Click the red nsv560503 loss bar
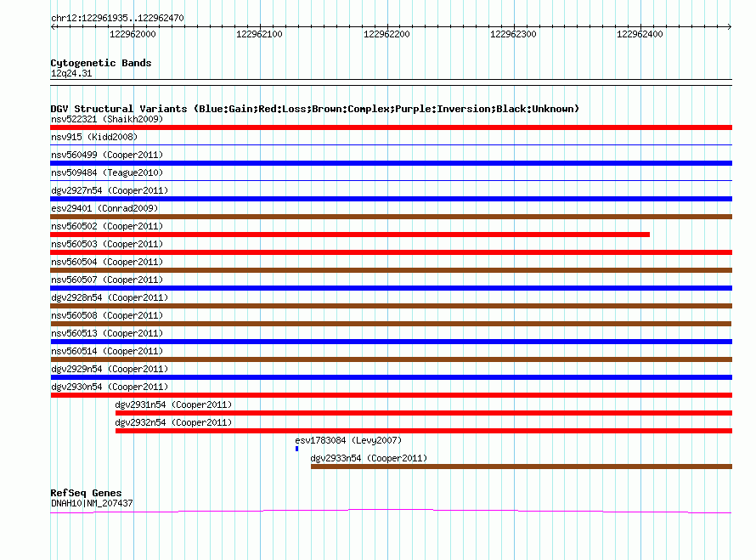The width and height of the screenshot is (756, 560). click(x=391, y=252)
